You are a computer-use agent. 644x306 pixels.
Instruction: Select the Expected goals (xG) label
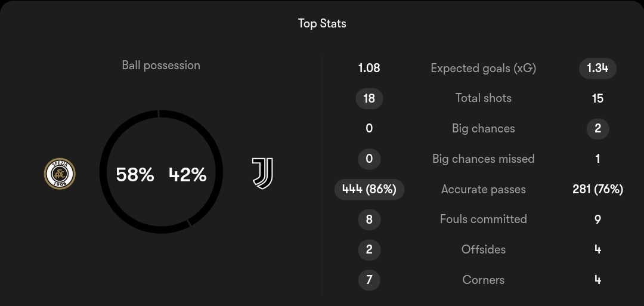click(x=484, y=68)
